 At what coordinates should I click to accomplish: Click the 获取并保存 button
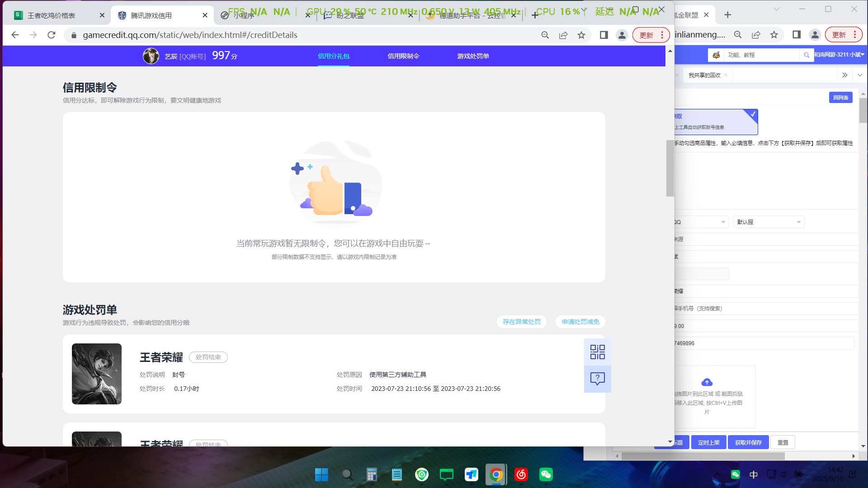pos(748,442)
